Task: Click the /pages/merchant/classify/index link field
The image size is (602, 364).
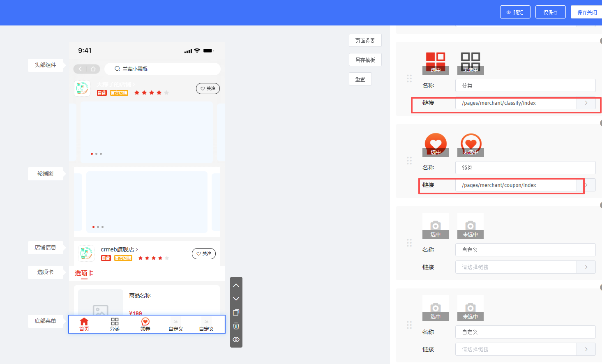Action: click(516, 103)
